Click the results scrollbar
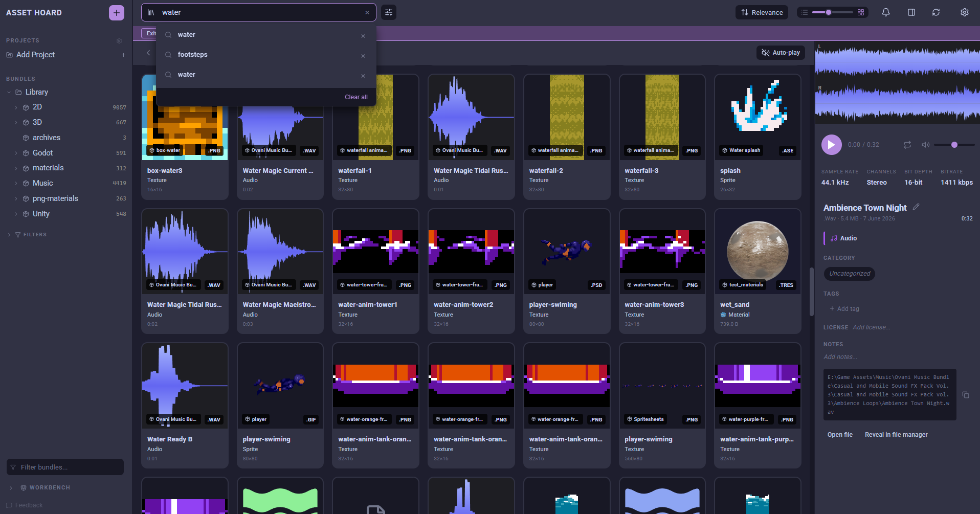Screen dimensions: 980x514 click(x=811, y=292)
